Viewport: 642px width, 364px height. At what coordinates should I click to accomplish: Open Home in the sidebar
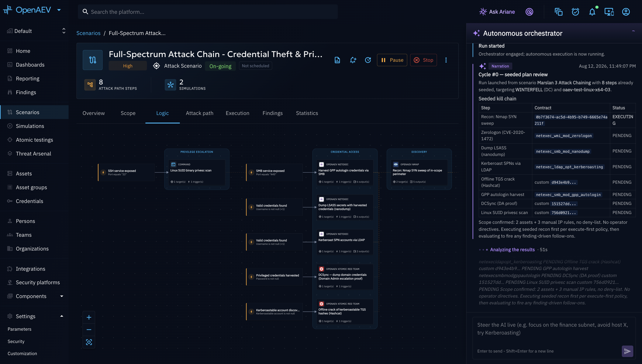(34, 51)
